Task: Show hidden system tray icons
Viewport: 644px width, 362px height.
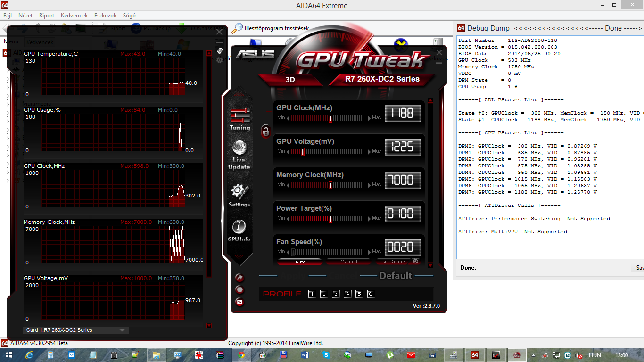Action: 533,355
